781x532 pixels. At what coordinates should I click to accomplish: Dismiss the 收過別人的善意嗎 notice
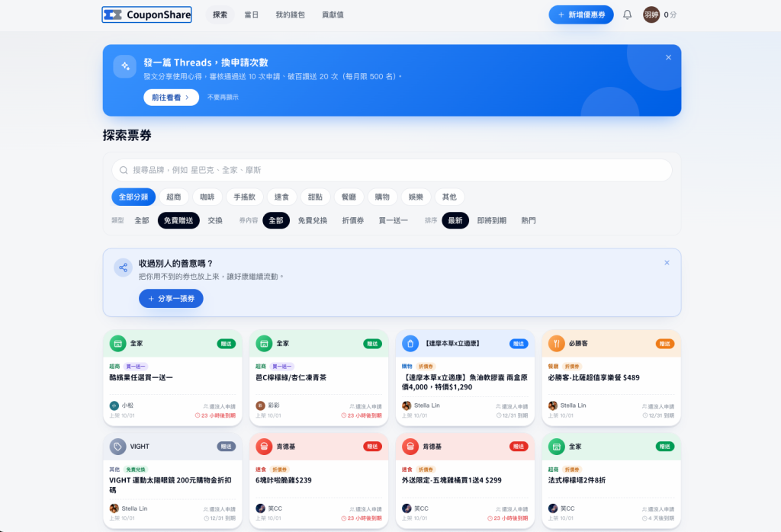(x=667, y=263)
